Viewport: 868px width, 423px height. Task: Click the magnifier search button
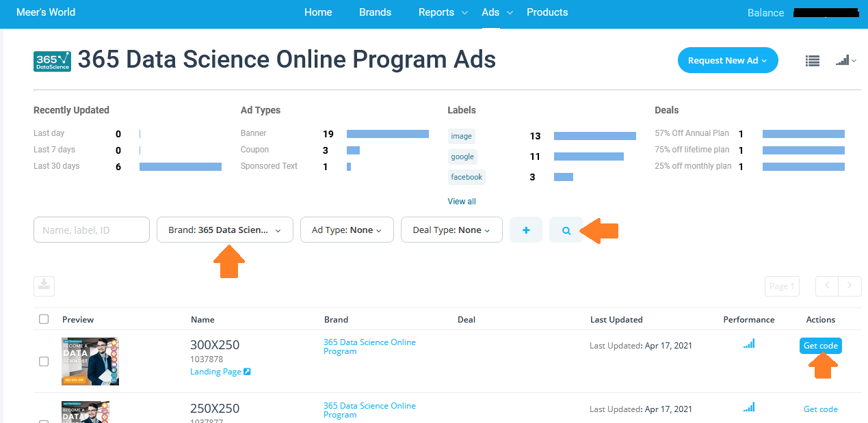[x=566, y=230]
